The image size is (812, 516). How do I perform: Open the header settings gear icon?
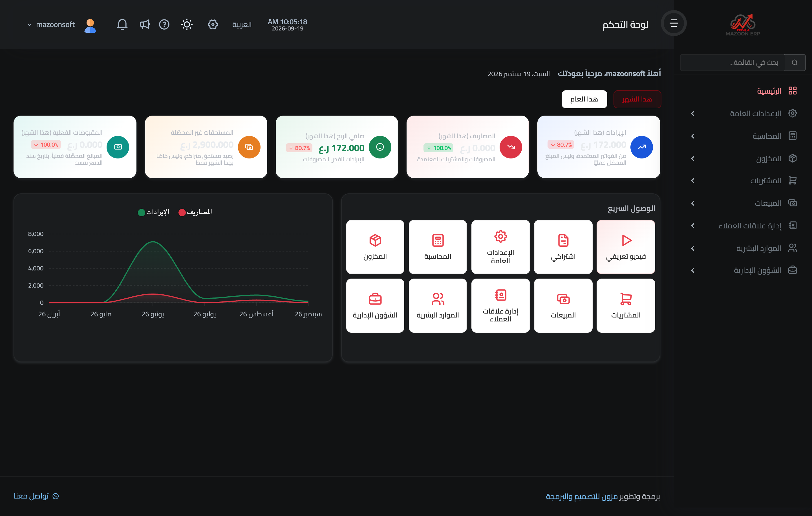tap(213, 24)
